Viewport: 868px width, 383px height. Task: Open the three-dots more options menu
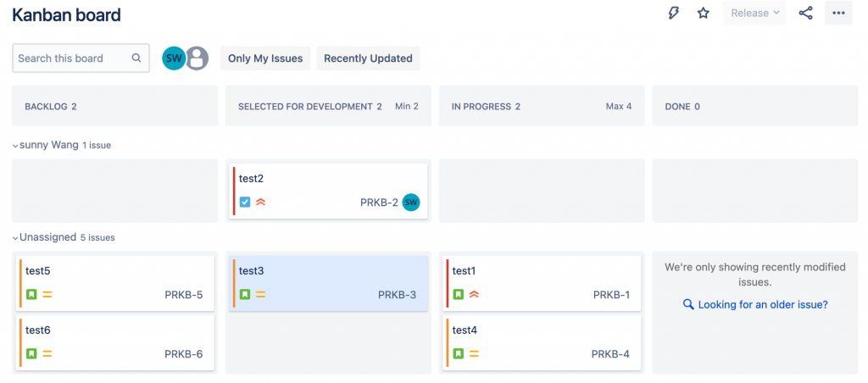pyautogui.click(x=838, y=13)
